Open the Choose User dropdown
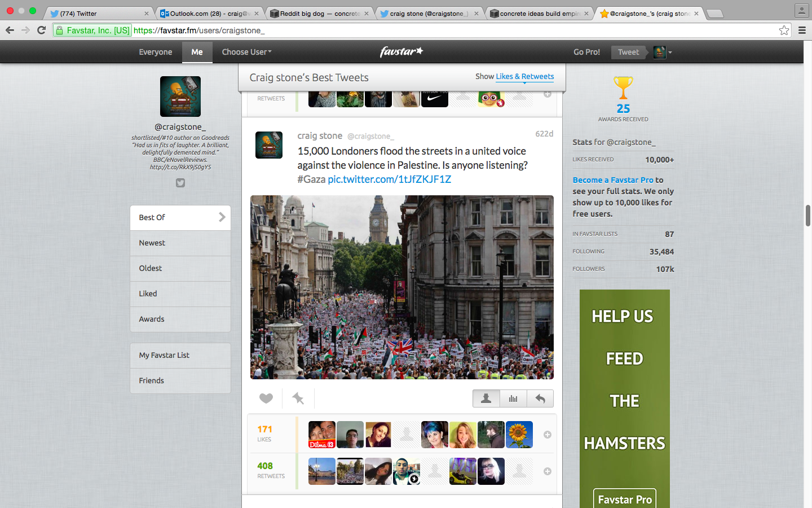The image size is (812, 508). 246,52
